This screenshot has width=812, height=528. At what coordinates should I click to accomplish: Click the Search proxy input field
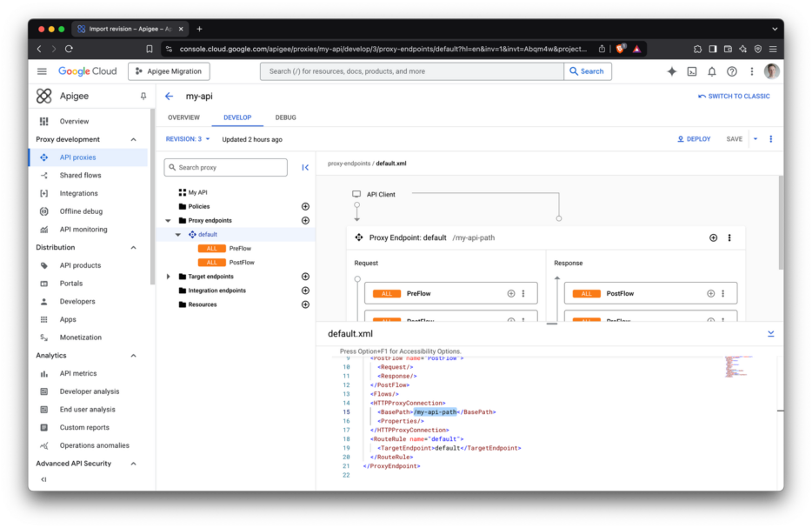[226, 167]
